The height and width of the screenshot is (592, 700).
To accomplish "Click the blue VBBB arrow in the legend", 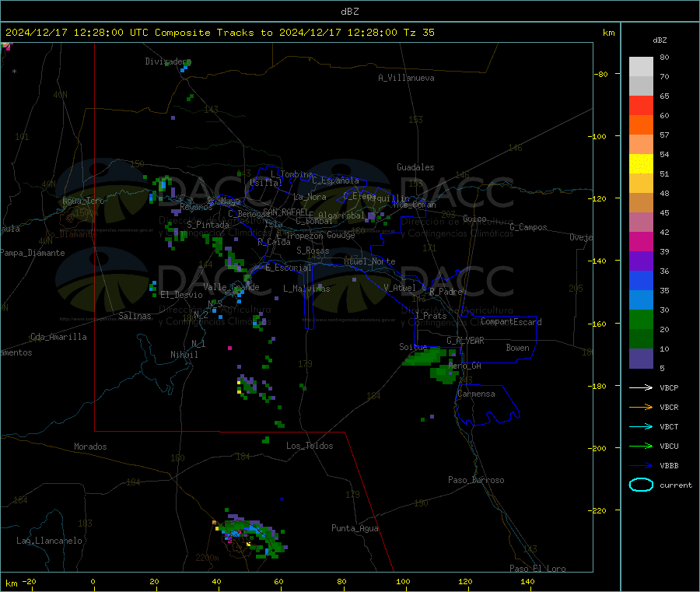I will (x=641, y=466).
